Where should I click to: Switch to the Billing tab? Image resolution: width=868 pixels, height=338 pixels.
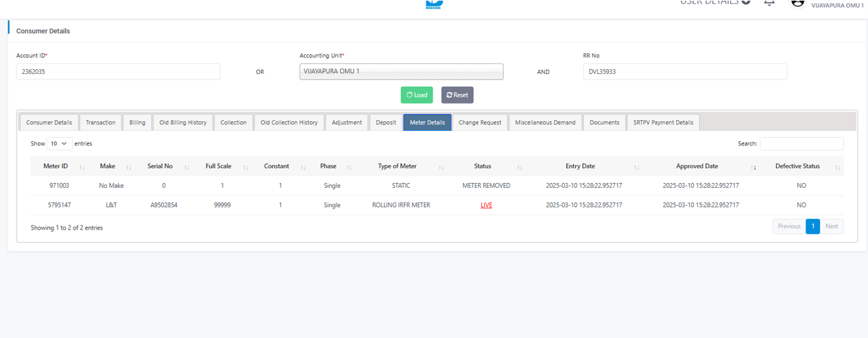click(x=137, y=123)
